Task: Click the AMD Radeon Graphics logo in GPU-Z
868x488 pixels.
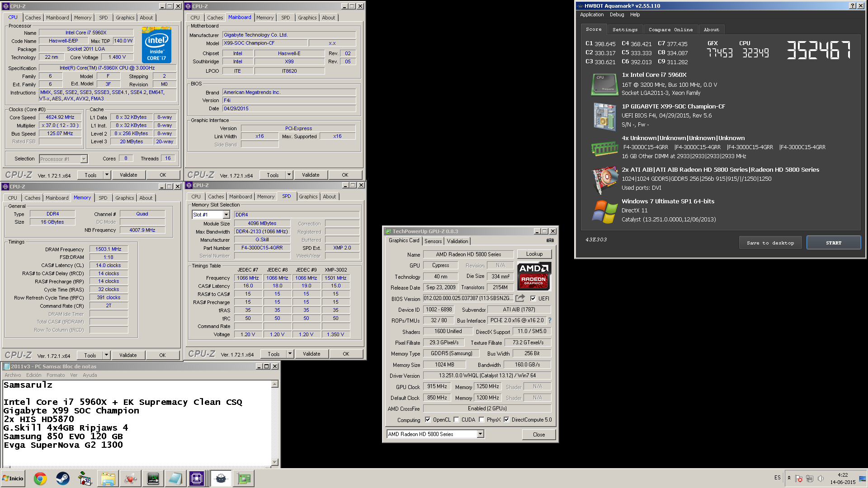Action: pos(534,276)
